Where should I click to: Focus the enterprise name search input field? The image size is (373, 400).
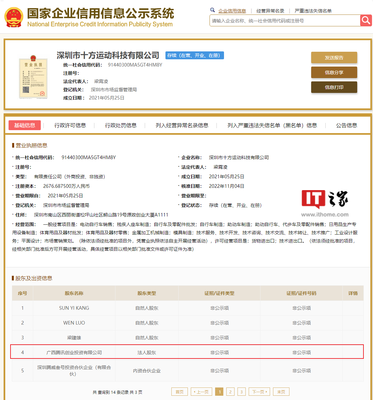coord(285,21)
